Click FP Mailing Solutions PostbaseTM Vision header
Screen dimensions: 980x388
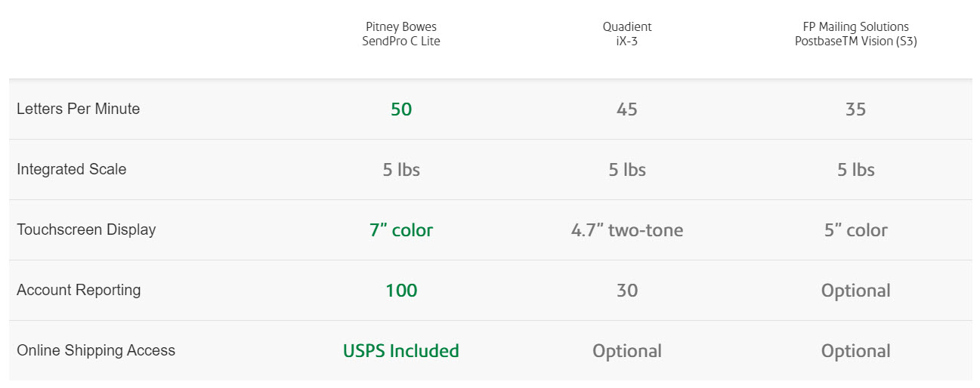pos(855,34)
